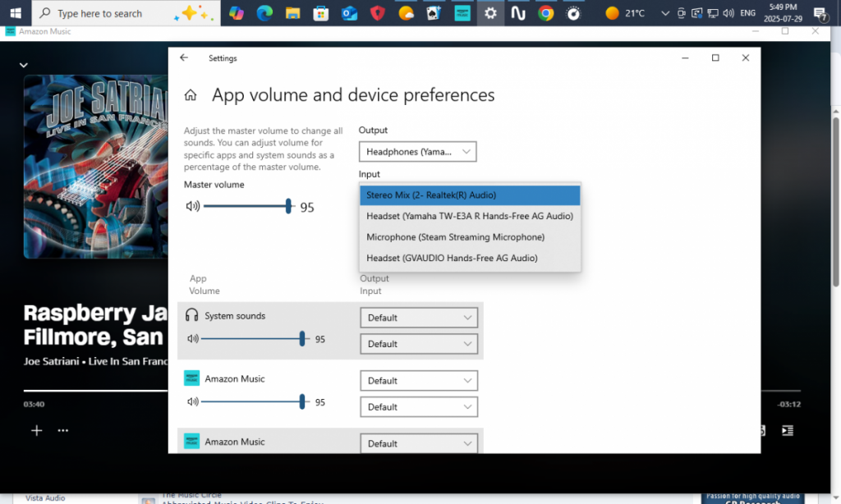Screen dimensions: 841x504
Task: Click the Joe Satriani album artwork
Action: [95, 167]
